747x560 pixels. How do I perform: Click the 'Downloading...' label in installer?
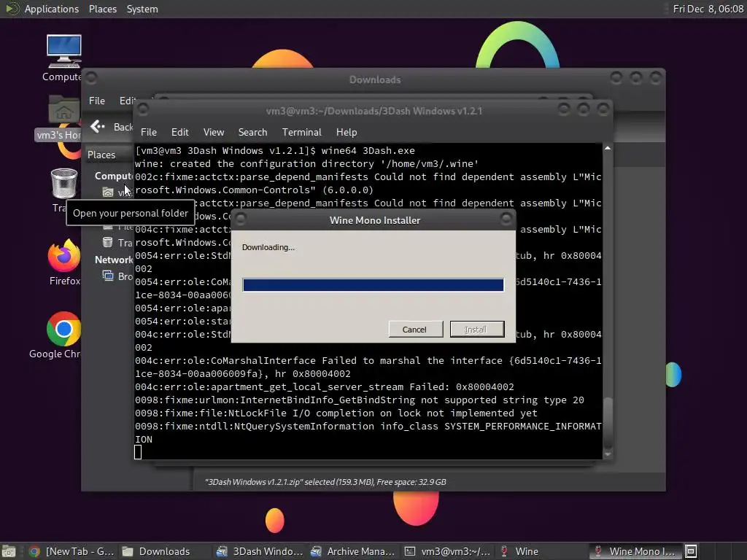[268, 247]
